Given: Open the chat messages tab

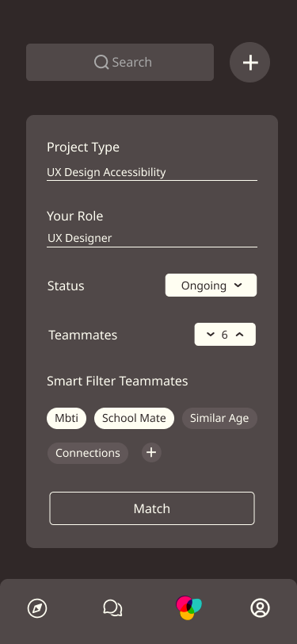Looking at the screenshot, I should (112, 608).
